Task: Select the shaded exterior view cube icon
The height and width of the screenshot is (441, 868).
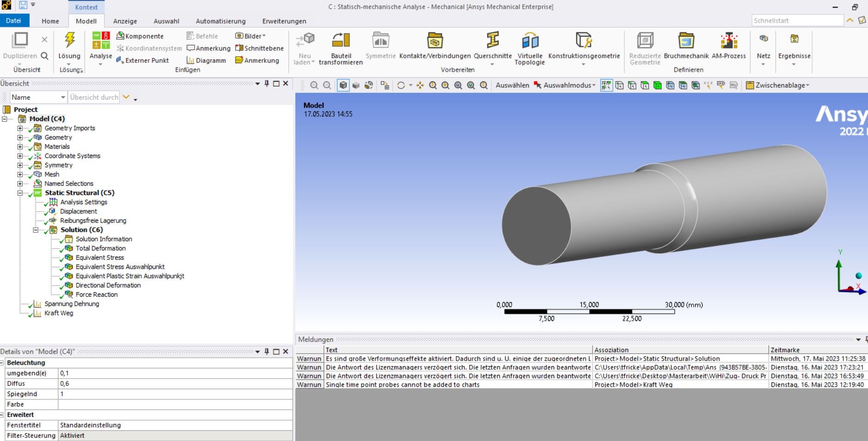Action: 343,85
